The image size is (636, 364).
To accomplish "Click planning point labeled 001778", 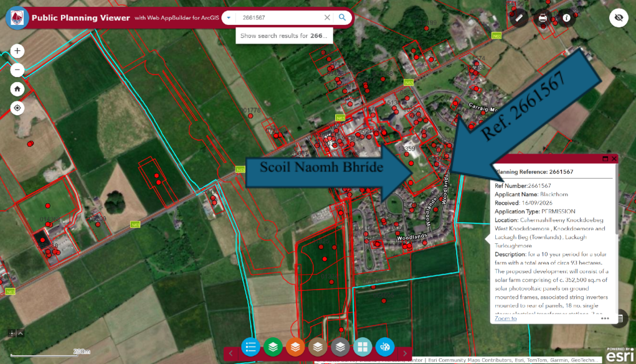I will pyautogui.click(x=250, y=116).
